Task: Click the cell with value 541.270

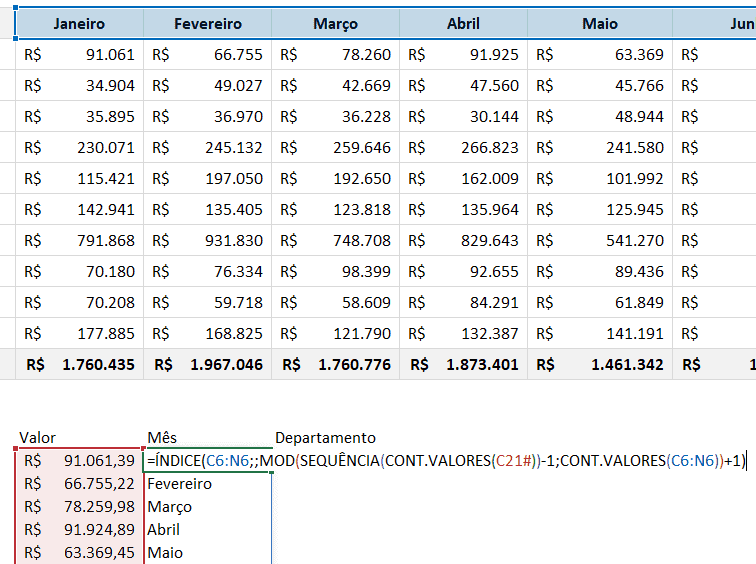Action: pyautogui.click(x=600, y=240)
